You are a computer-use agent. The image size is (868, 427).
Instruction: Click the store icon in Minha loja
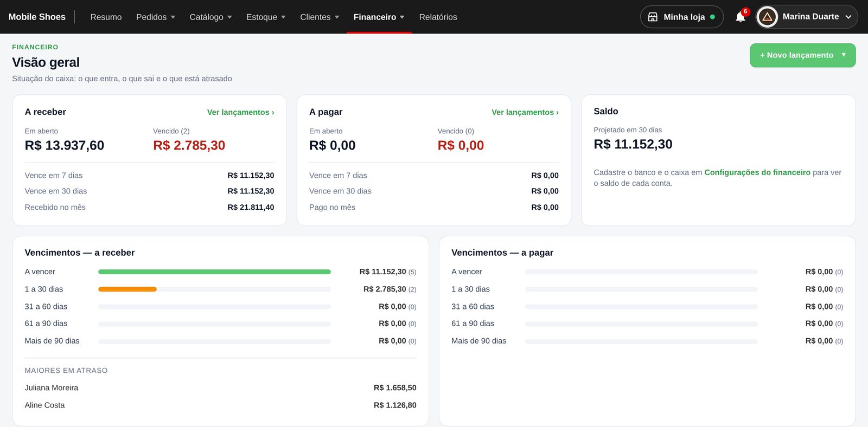coord(653,17)
